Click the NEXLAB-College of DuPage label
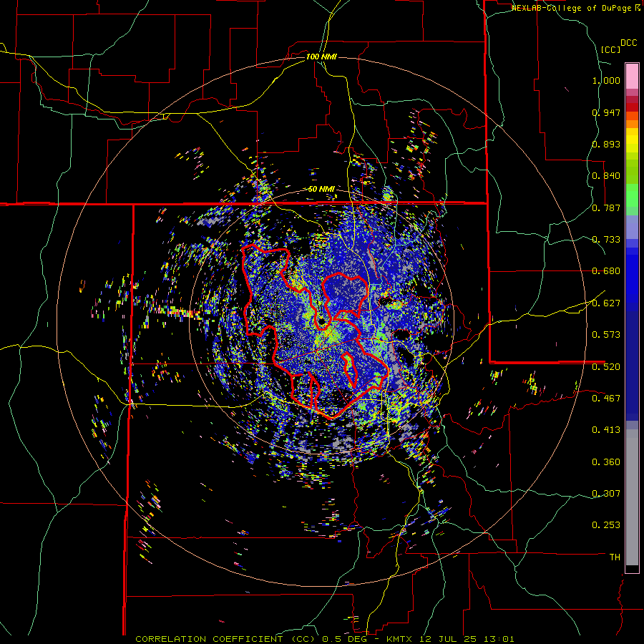644x644 pixels. 571,8
